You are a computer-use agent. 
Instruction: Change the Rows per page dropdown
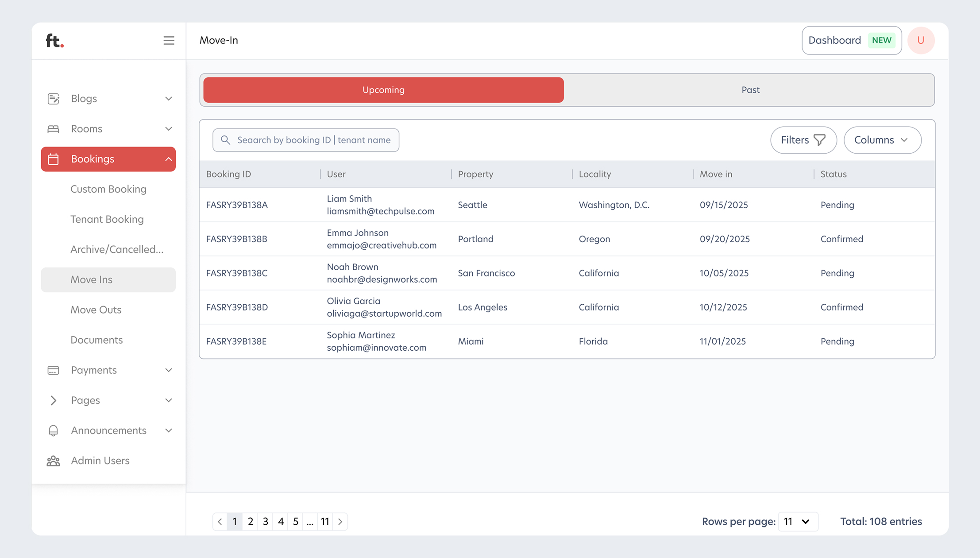point(797,521)
